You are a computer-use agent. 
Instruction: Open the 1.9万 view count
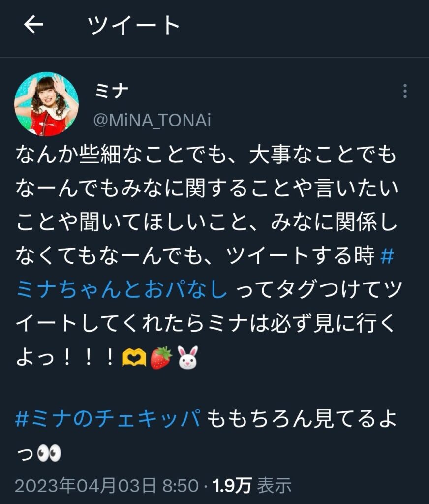[x=232, y=485]
